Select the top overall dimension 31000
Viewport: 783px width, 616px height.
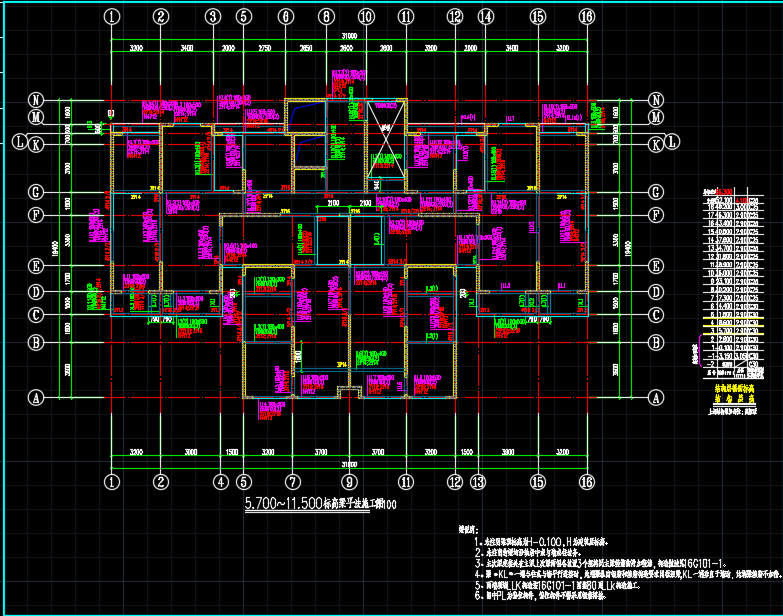click(x=347, y=35)
